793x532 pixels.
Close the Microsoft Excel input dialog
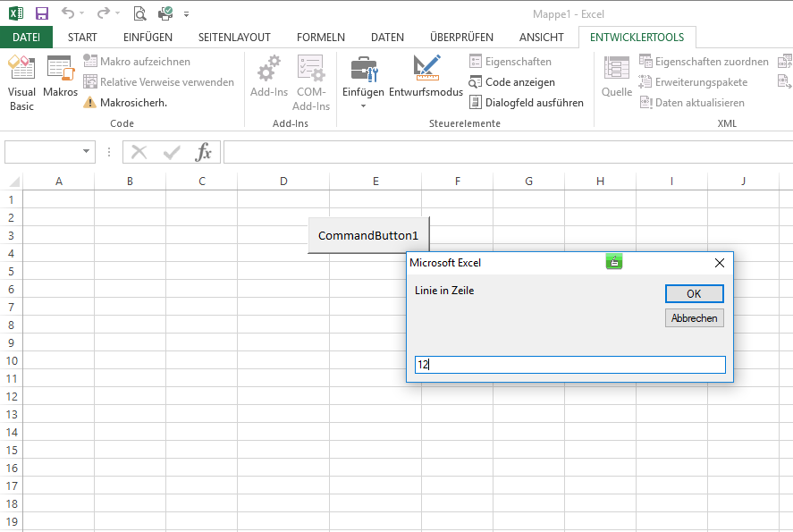[x=719, y=263]
